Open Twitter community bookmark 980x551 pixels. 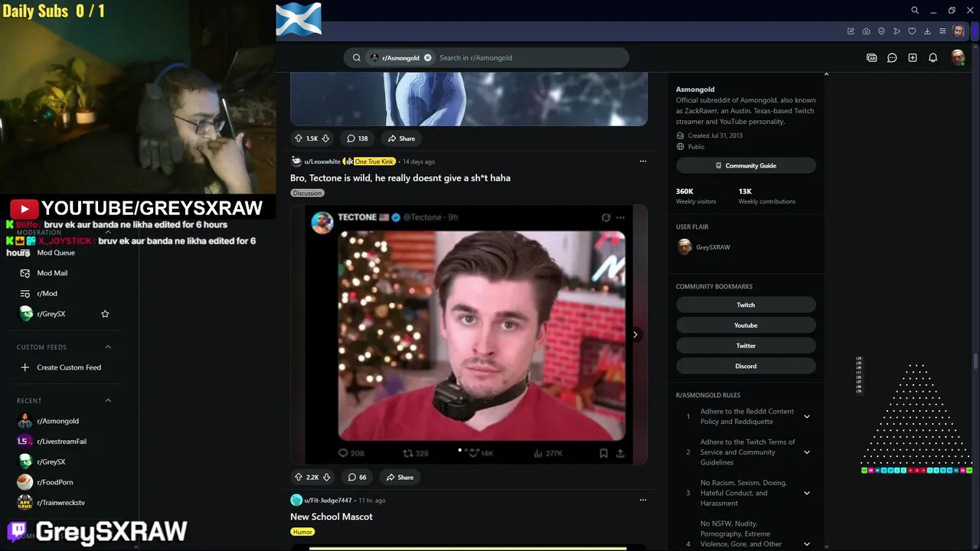(746, 346)
